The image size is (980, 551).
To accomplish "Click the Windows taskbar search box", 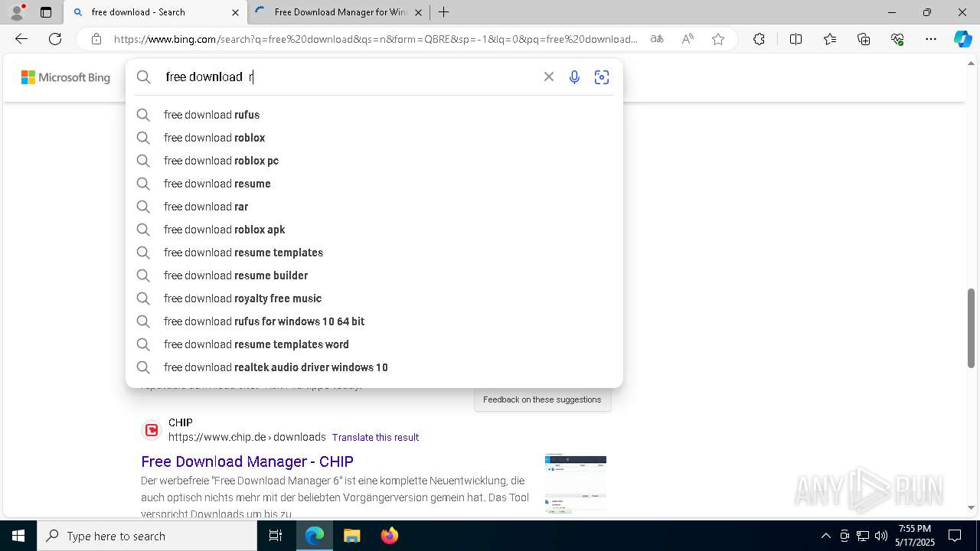I will (147, 536).
